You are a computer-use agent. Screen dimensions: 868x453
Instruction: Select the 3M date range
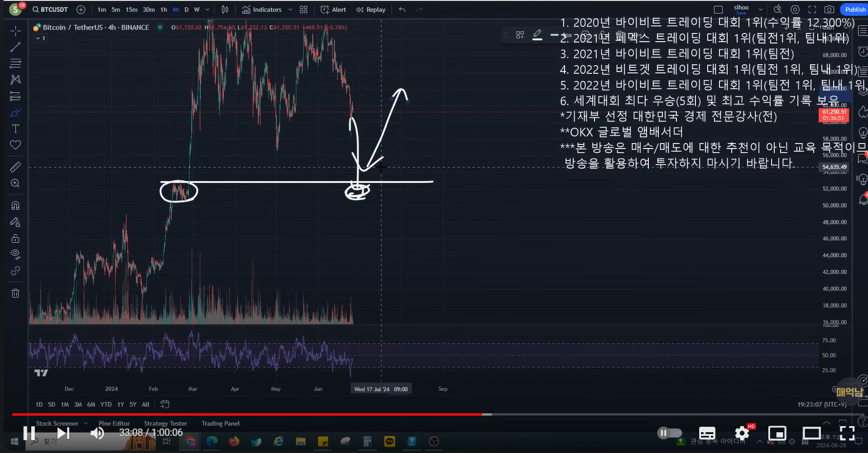[x=78, y=405]
